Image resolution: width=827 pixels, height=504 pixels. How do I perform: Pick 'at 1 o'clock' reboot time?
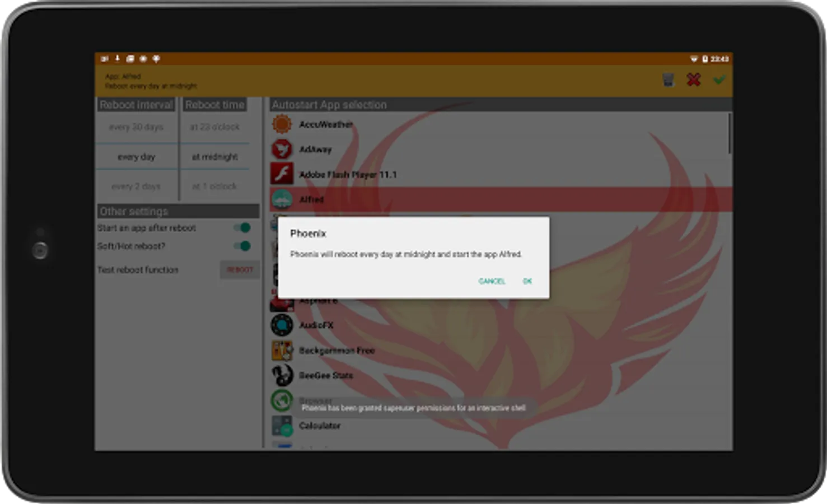pyautogui.click(x=214, y=186)
